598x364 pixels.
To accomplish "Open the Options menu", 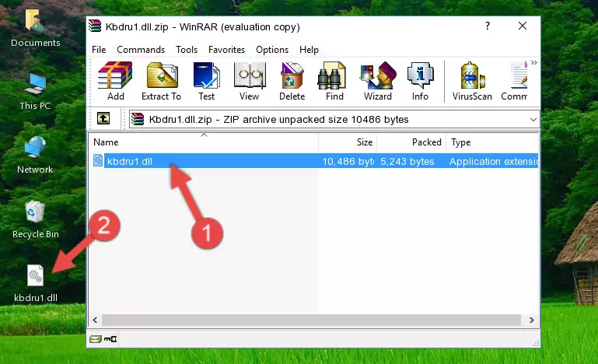I will (x=272, y=50).
